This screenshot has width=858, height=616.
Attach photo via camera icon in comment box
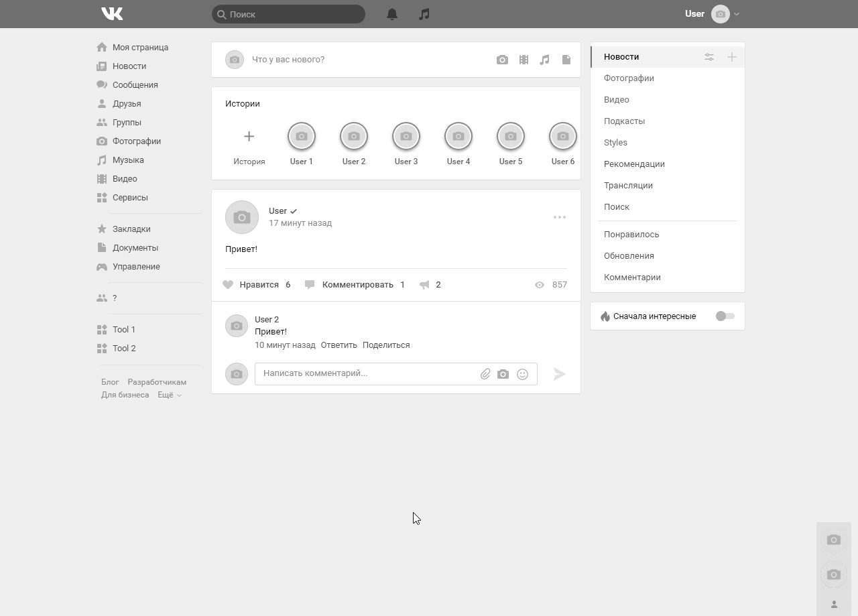[503, 374]
